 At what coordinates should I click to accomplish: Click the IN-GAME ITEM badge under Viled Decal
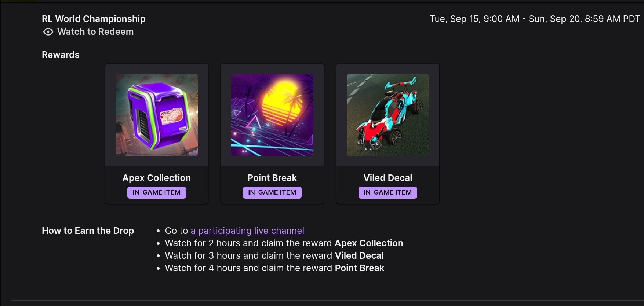pos(388,192)
